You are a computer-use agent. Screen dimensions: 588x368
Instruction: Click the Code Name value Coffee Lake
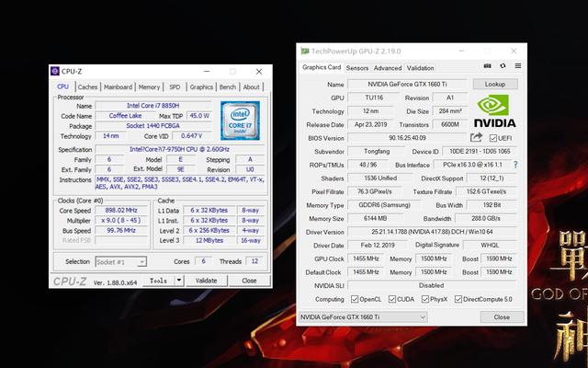[125, 116]
